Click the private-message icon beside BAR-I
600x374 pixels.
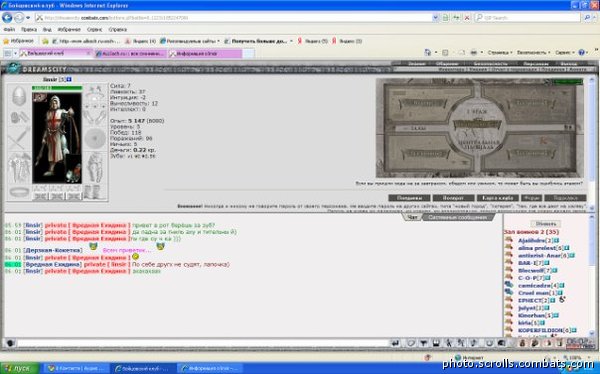coord(509,263)
